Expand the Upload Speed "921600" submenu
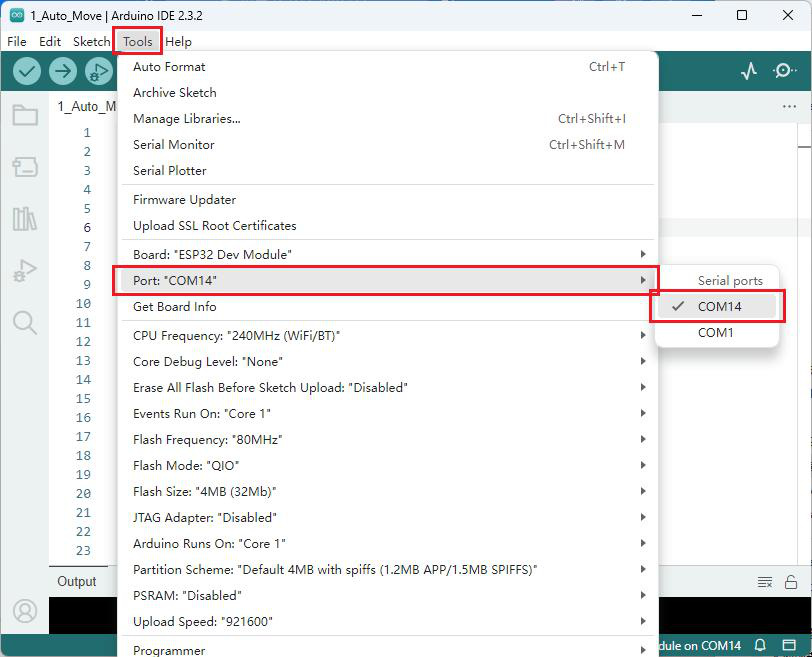 [388, 621]
